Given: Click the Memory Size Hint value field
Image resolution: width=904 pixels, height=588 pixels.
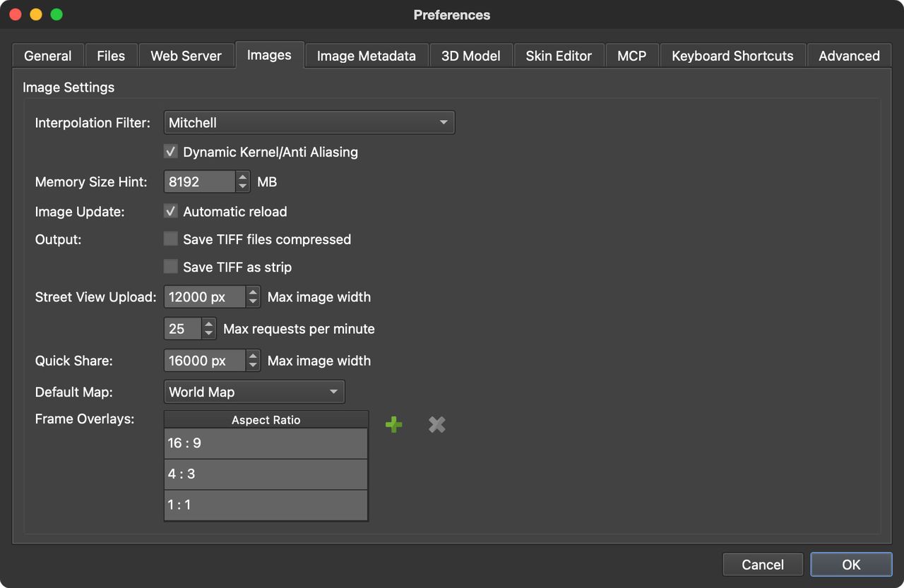Looking at the screenshot, I should coord(200,181).
